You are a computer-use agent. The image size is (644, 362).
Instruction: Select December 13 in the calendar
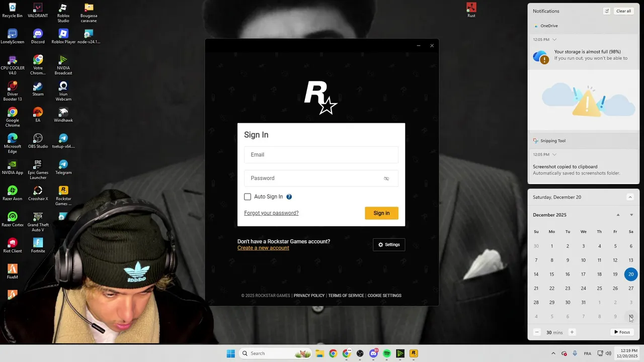coord(631,260)
